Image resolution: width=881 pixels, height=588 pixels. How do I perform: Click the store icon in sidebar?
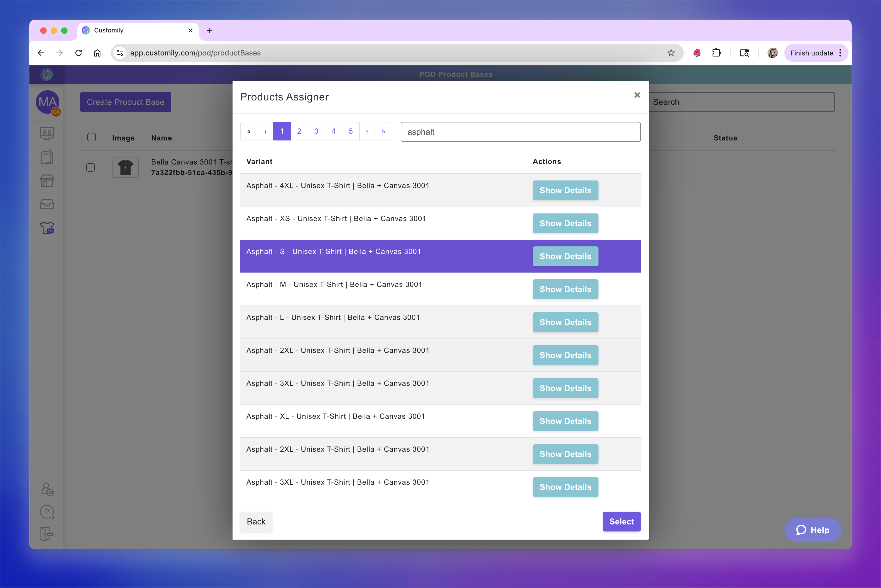(x=47, y=181)
